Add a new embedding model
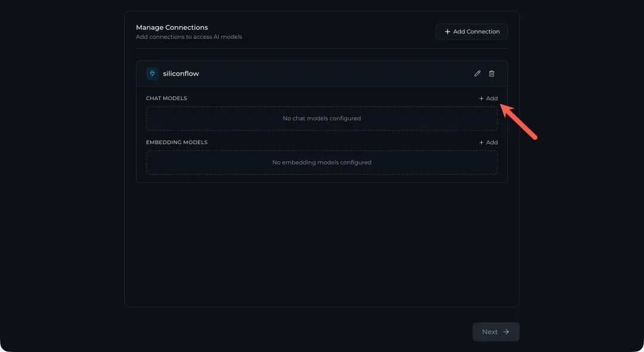 coord(488,142)
